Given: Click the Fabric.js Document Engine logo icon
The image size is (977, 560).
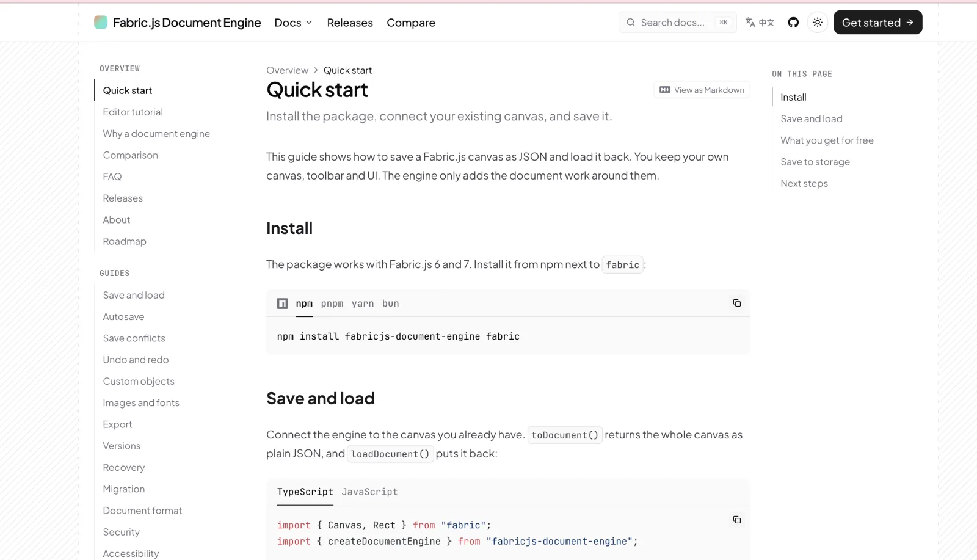Looking at the screenshot, I should (101, 23).
